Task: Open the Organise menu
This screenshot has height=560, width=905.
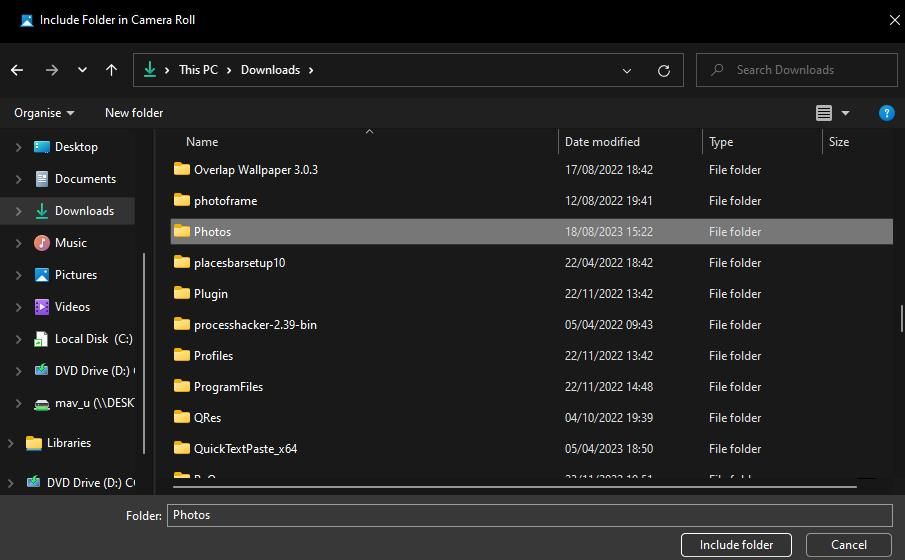Action: (x=44, y=113)
